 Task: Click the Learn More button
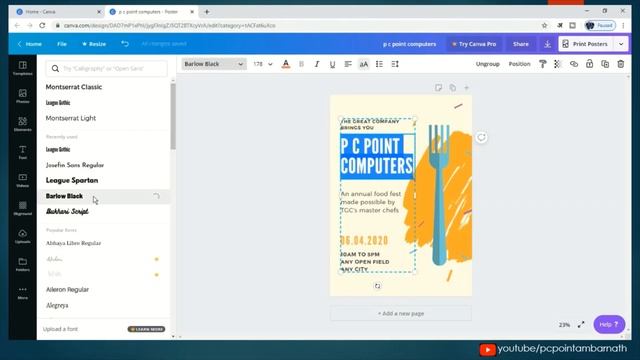(x=147, y=329)
